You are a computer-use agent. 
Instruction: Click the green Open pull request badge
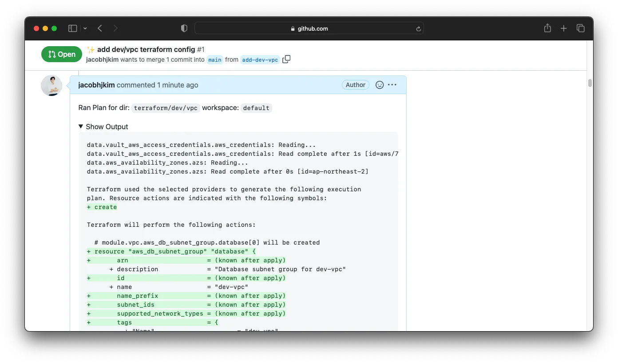62,54
